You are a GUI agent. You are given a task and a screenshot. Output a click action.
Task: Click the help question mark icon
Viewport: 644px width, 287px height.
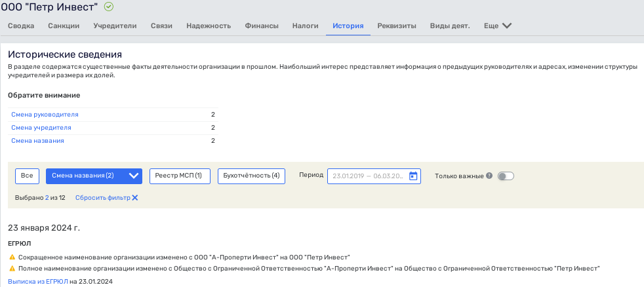coord(489,176)
